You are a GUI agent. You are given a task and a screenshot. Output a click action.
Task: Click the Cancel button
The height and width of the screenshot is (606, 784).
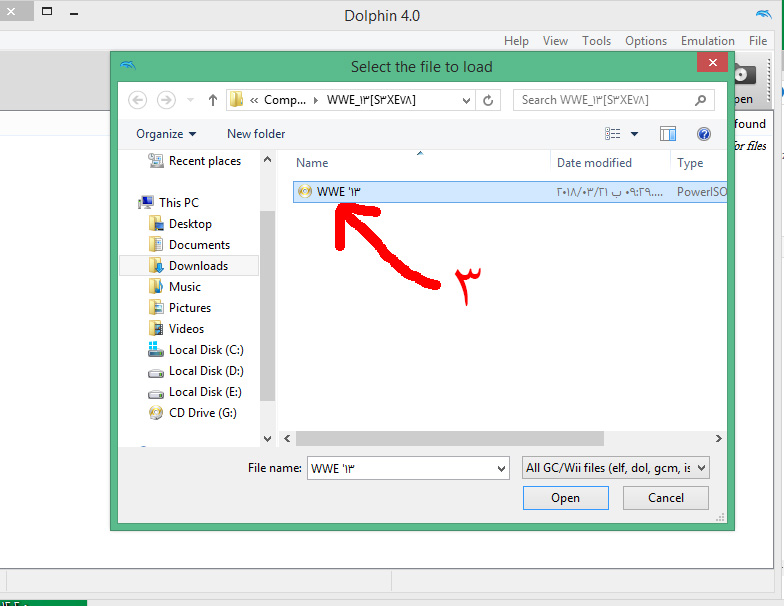(666, 498)
